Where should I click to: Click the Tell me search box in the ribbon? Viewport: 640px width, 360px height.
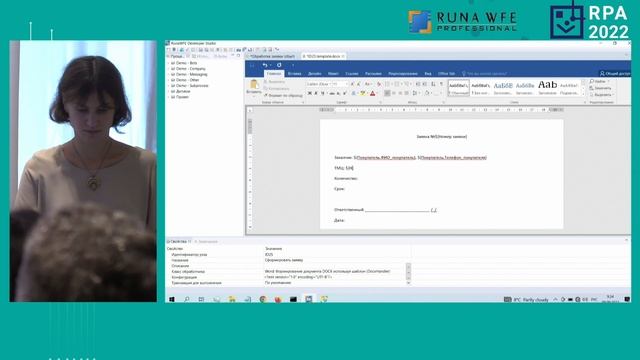(484, 74)
